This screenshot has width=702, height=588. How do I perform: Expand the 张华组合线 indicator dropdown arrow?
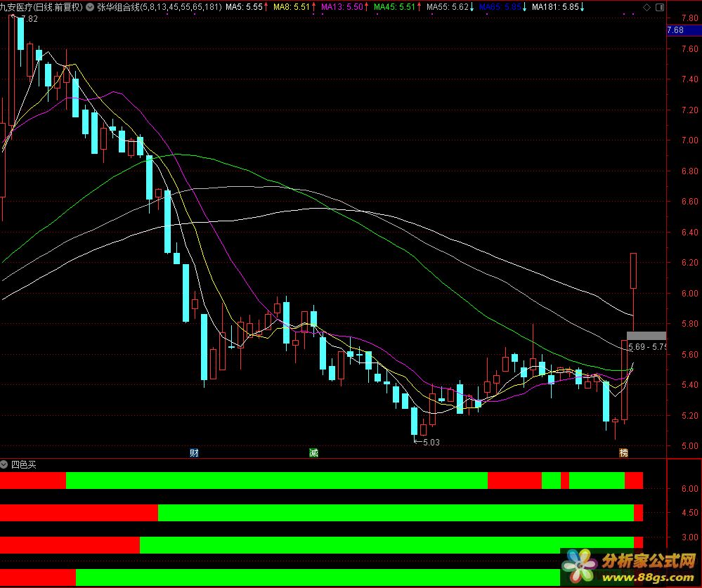(x=90, y=7)
